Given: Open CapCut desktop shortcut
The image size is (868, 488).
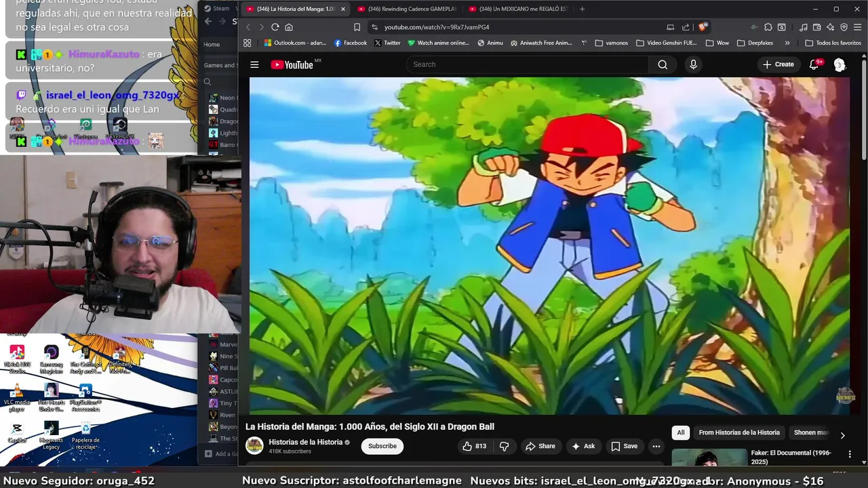Looking at the screenshot, I should tap(17, 433).
